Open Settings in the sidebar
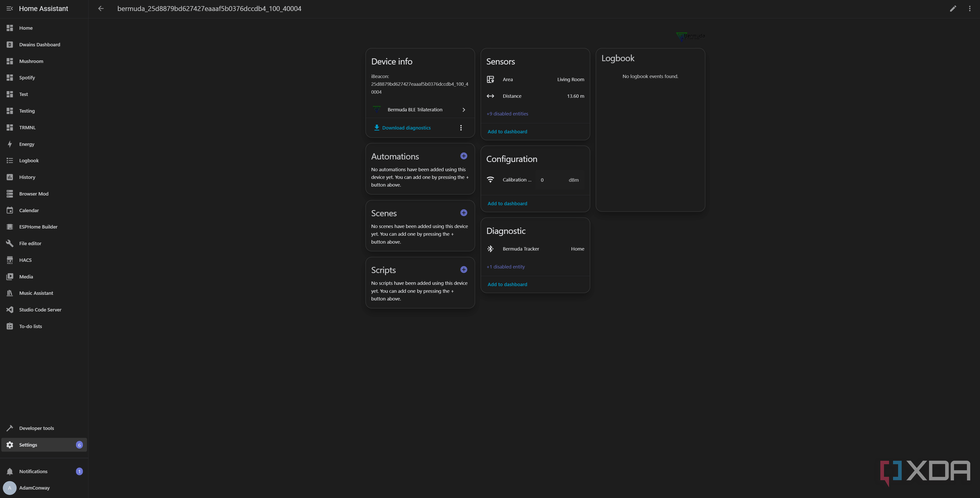Viewport: 980px width, 498px height. point(44,445)
